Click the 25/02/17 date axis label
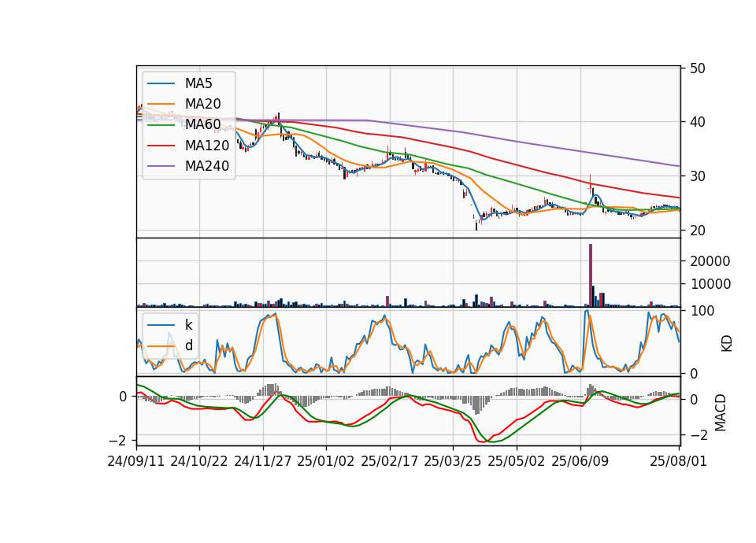 [390, 461]
